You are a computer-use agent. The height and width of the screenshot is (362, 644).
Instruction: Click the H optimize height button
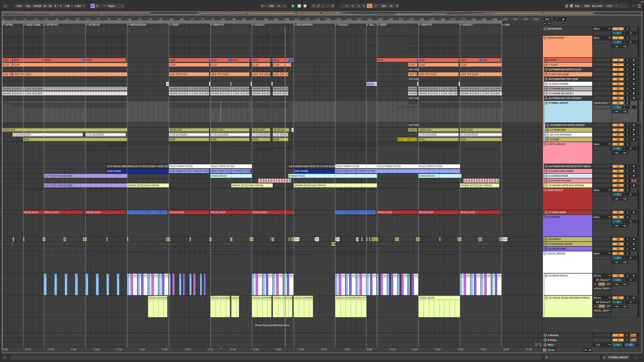coord(585,350)
